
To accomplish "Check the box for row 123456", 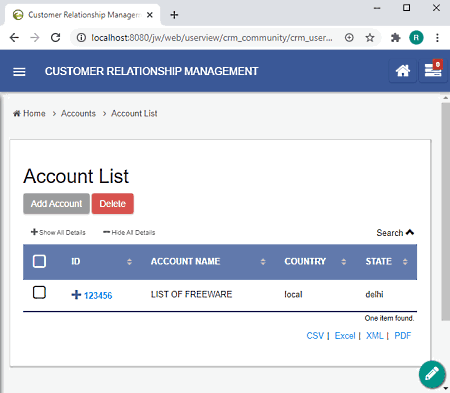I will point(39,293).
